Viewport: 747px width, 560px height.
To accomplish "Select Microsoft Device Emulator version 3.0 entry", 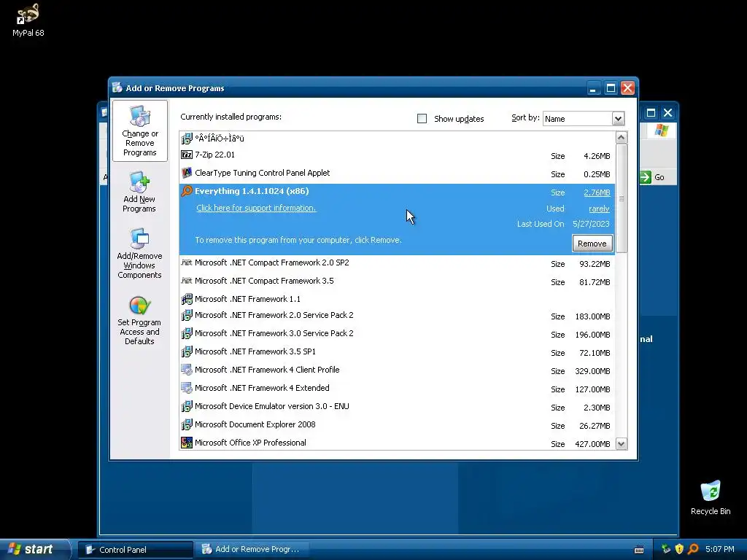I will (x=398, y=406).
